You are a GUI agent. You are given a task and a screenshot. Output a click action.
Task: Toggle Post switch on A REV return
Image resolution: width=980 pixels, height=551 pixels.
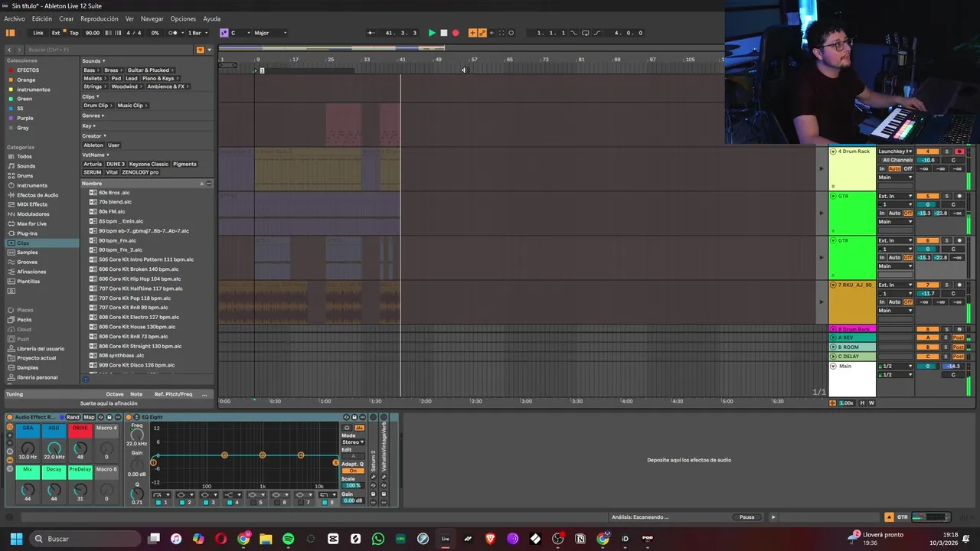[x=959, y=337]
